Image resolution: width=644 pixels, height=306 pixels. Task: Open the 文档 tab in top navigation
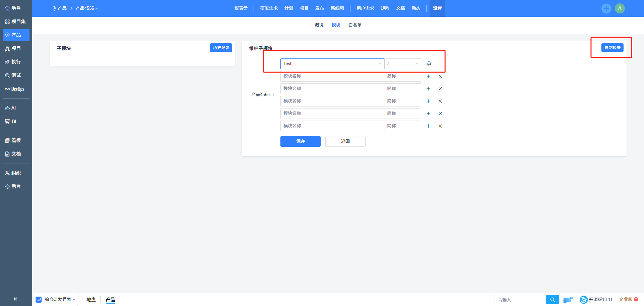400,8
